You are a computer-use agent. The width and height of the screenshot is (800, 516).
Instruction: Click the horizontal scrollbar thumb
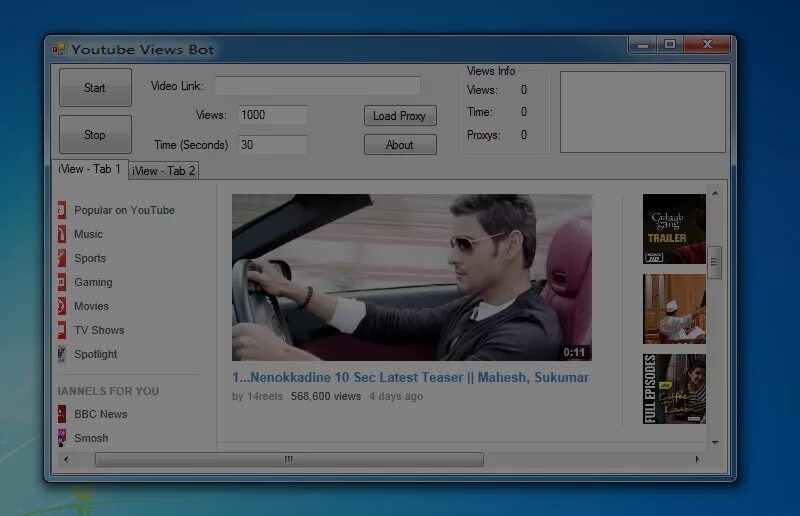(x=289, y=459)
